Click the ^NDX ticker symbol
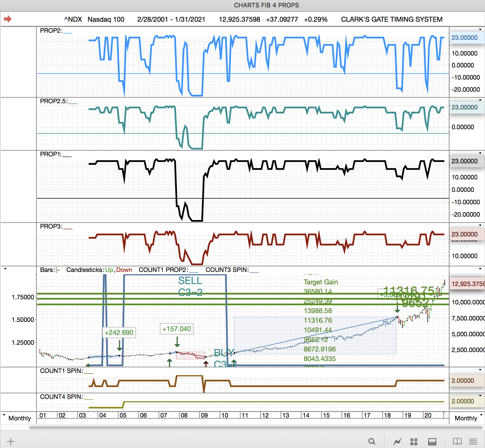The image size is (485, 448). [x=73, y=19]
